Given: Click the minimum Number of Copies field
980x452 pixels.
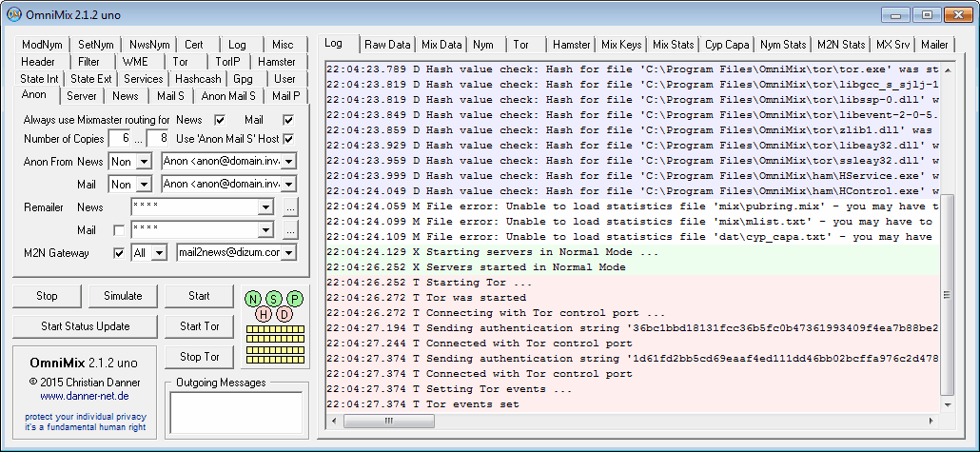Looking at the screenshot, I should (x=119, y=138).
